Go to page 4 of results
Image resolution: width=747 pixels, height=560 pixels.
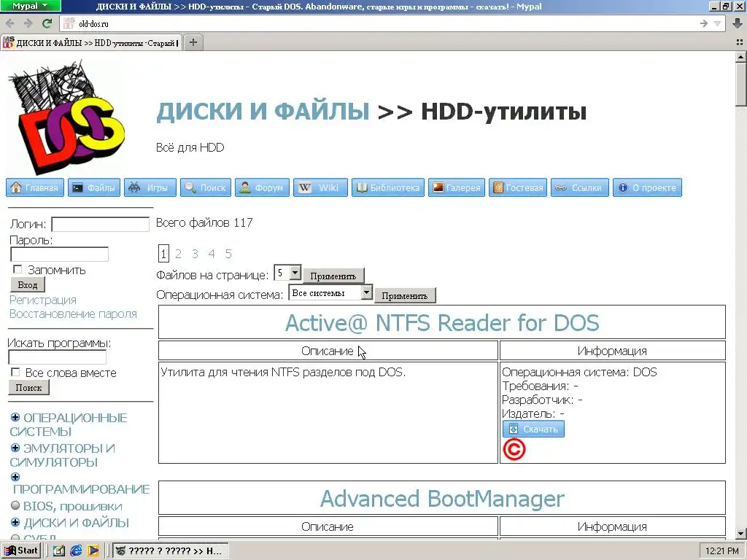tap(212, 254)
